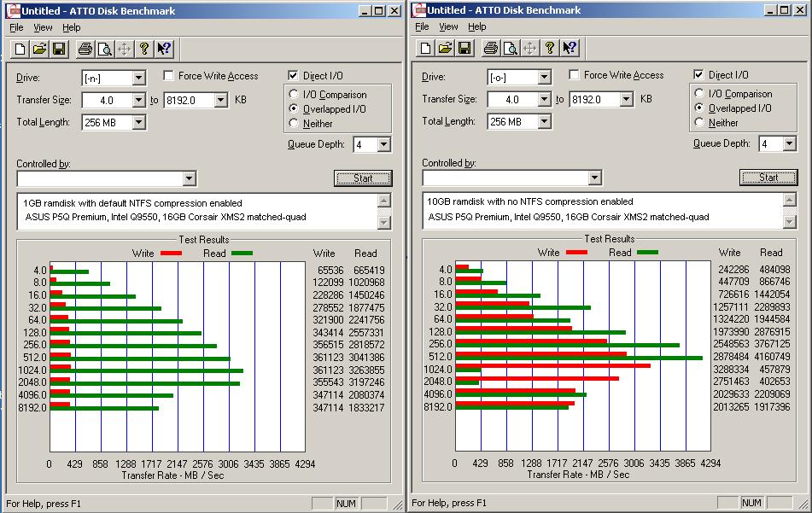
Task: Click the New document icon in left window
Action: click(x=20, y=49)
